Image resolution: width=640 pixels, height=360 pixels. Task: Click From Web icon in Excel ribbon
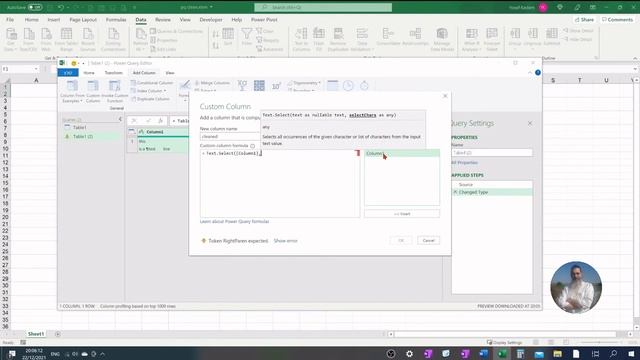click(46, 40)
